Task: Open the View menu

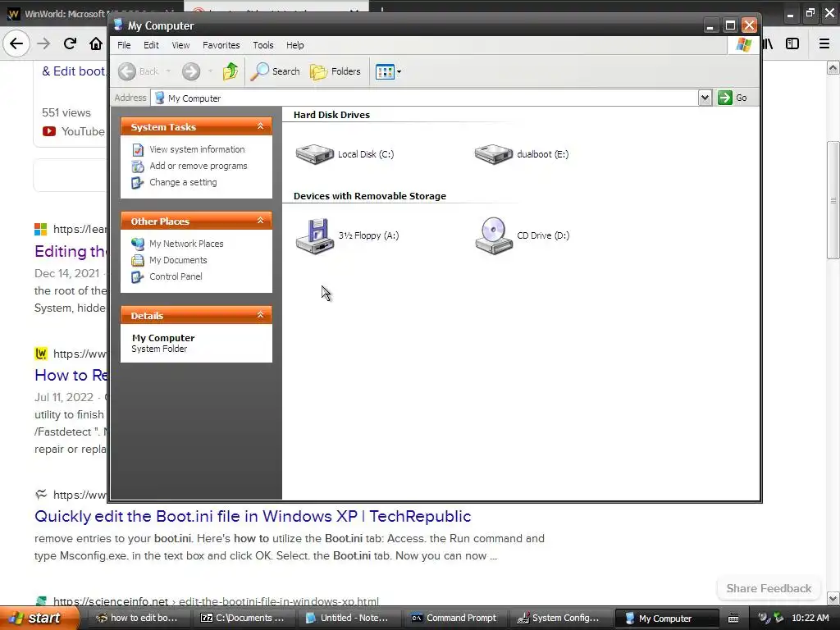Action: (180, 45)
